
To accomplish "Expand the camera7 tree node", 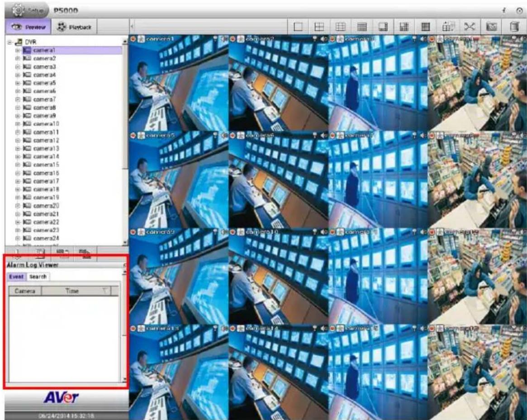I will [18, 99].
